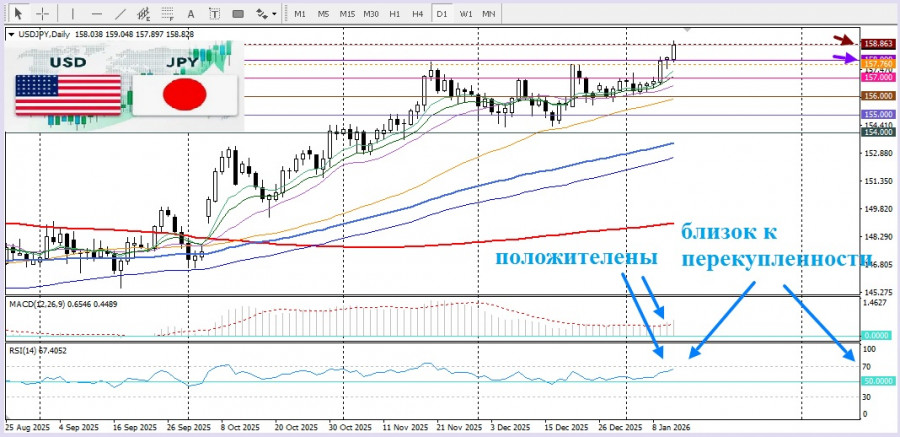Select the vertical line drawing tool
The height and width of the screenshot is (437, 900).
click(71, 14)
